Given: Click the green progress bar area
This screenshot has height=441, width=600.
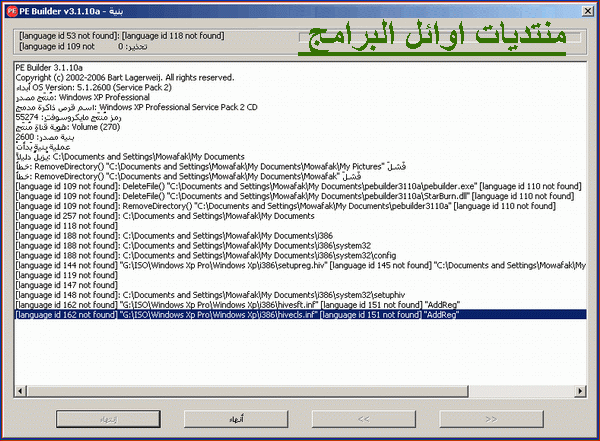Looking at the screenshot, I should point(440,39).
